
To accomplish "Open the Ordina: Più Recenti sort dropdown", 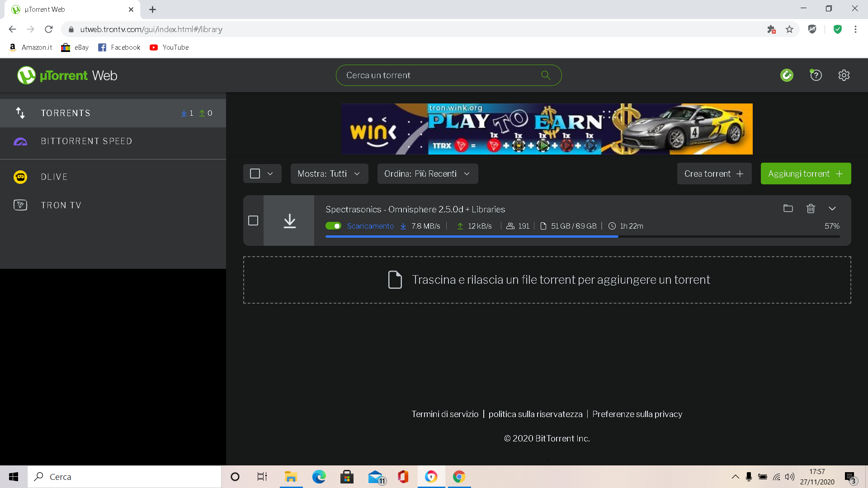I will 427,174.
